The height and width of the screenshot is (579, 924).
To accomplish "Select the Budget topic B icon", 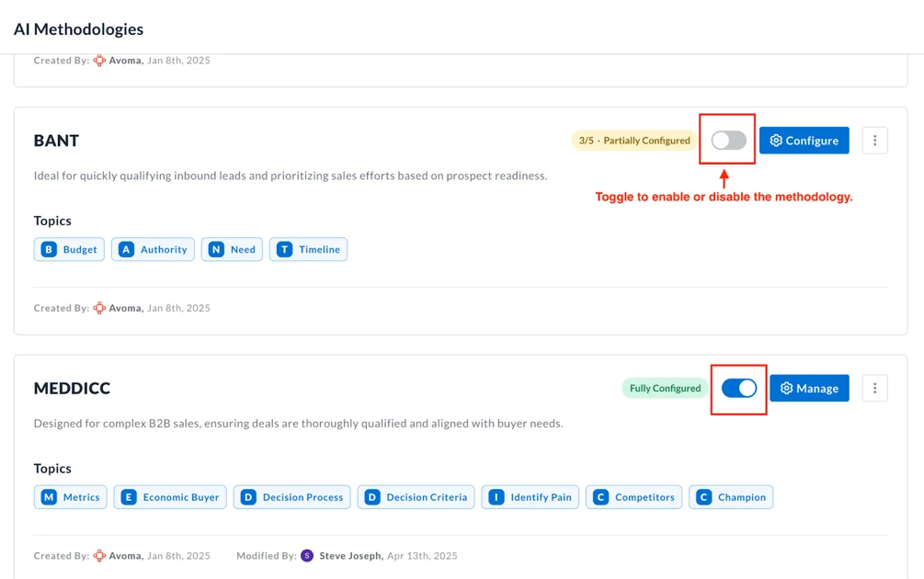I will pos(49,249).
